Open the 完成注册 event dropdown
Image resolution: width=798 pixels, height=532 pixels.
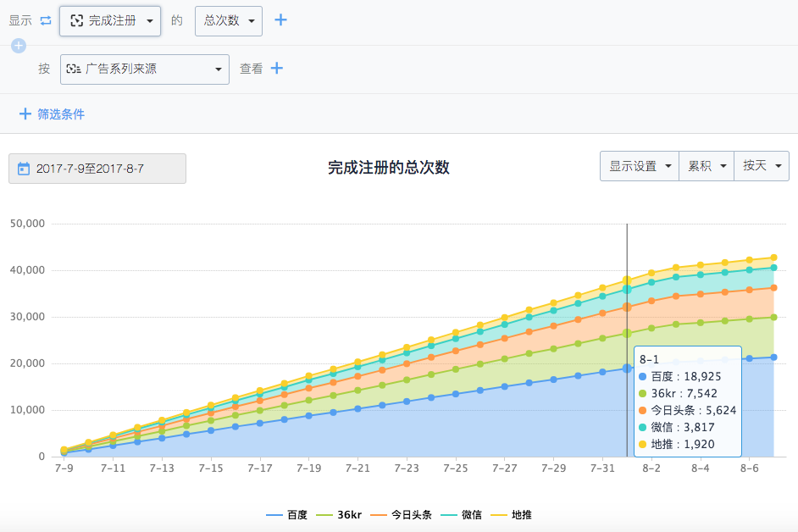110,20
